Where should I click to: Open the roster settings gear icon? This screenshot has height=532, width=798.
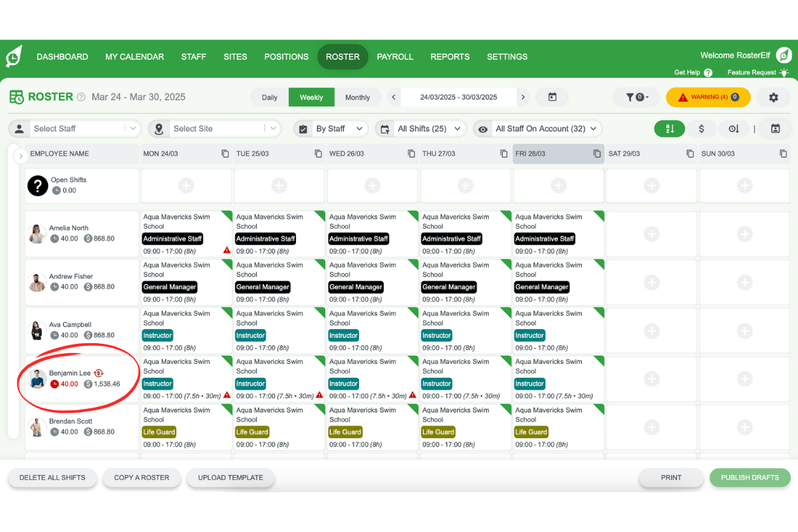click(773, 97)
